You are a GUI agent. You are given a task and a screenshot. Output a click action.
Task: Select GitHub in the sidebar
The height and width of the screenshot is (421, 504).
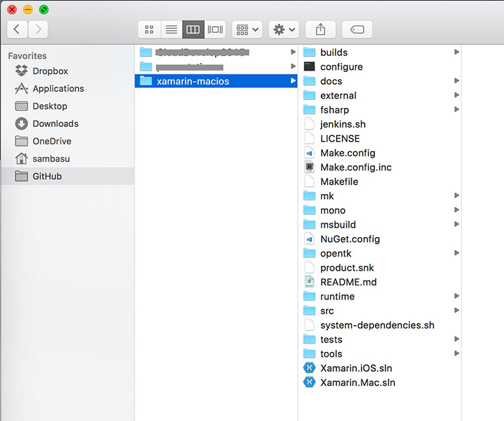(67, 177)
